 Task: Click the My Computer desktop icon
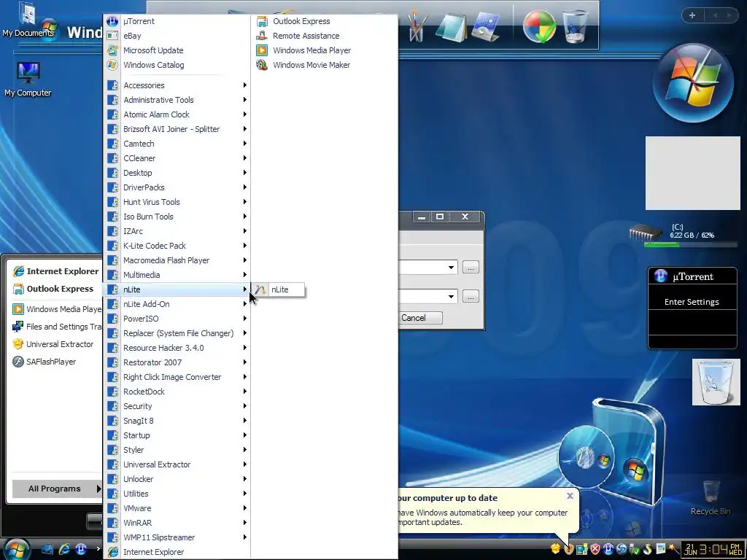click(28, 79)
